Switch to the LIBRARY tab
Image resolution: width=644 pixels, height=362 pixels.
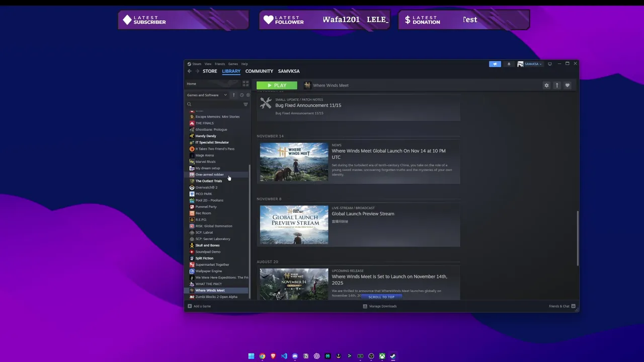[x=231, y=71]
